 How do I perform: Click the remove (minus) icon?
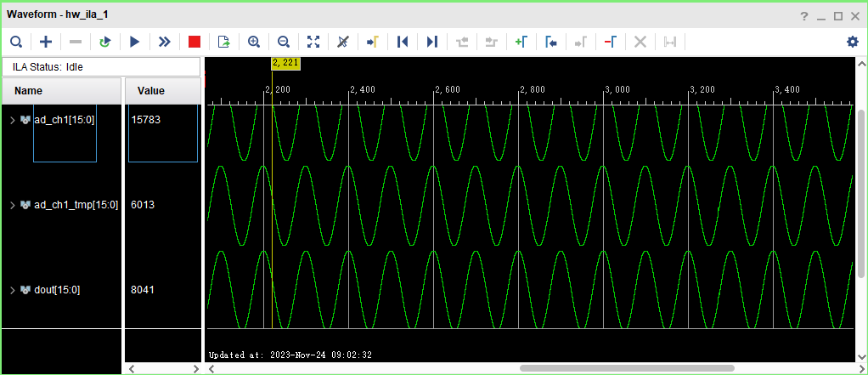pyautogui.click(x=76, y=42)
